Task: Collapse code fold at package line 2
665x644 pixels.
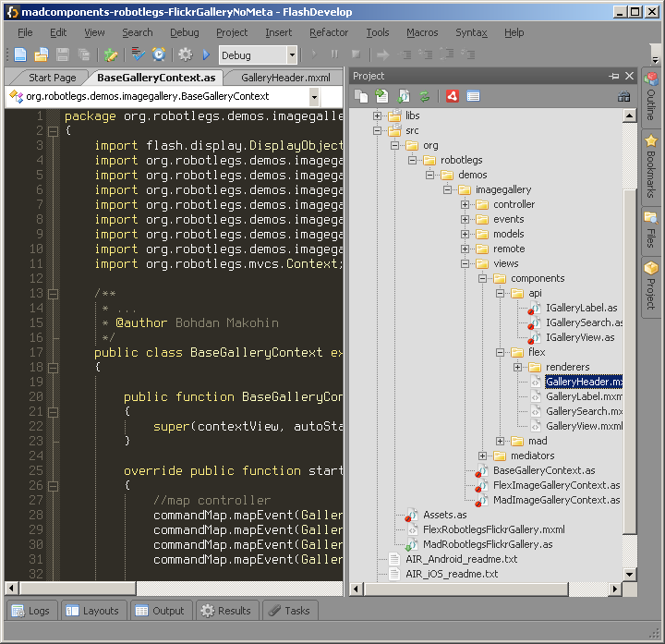Action: 53,131
